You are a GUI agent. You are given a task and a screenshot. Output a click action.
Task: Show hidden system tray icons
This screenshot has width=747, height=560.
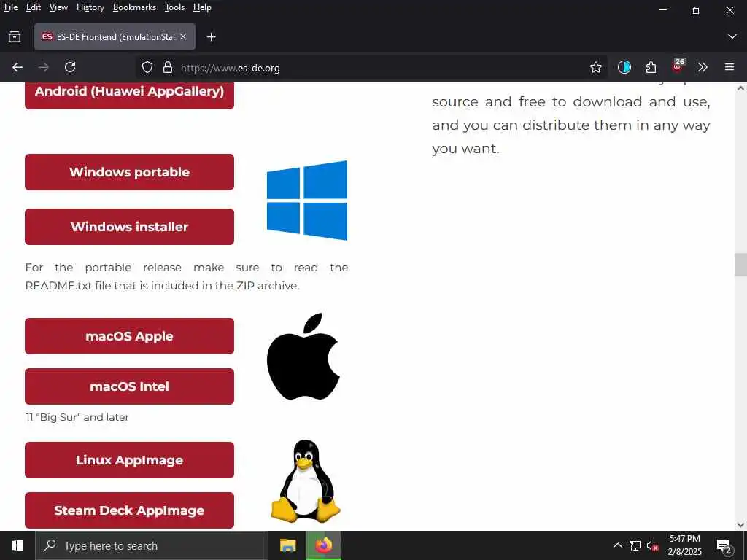click(x=617, y=545)
